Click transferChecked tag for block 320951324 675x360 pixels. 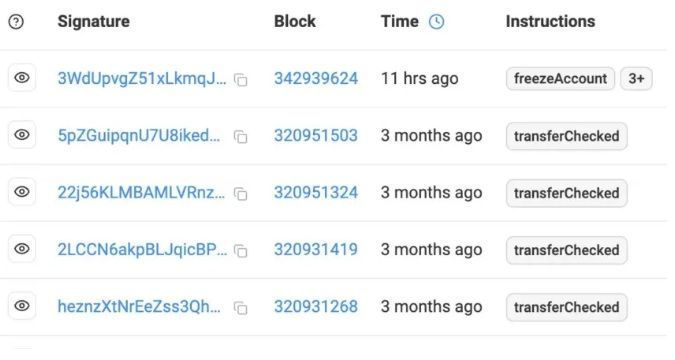(567, 193)
